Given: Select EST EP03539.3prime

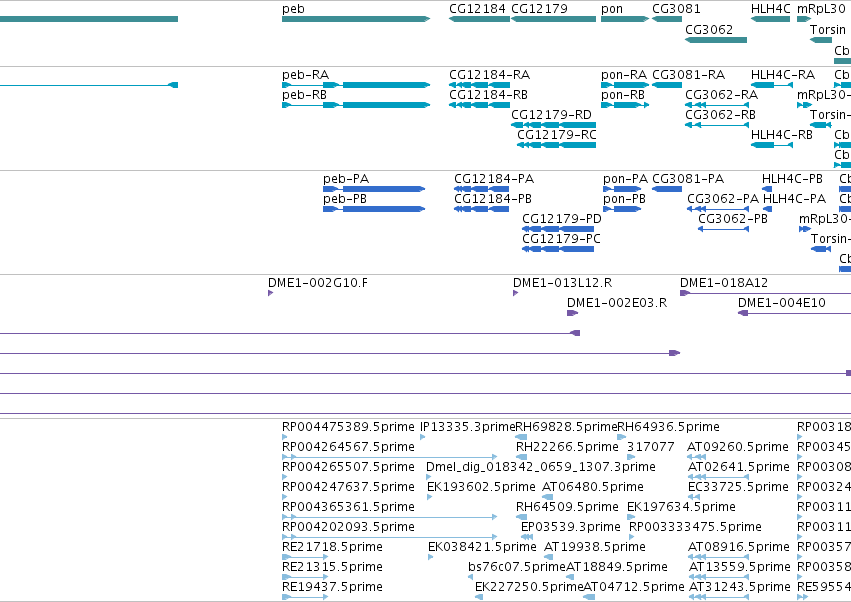Looking at the screenshot, I should [x=526, y=537].
